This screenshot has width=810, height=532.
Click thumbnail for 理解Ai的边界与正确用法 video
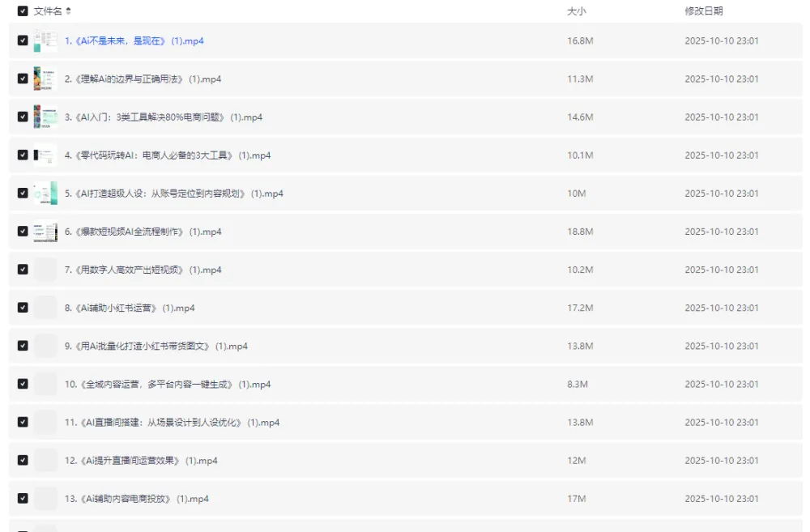(x=45, y=79)
